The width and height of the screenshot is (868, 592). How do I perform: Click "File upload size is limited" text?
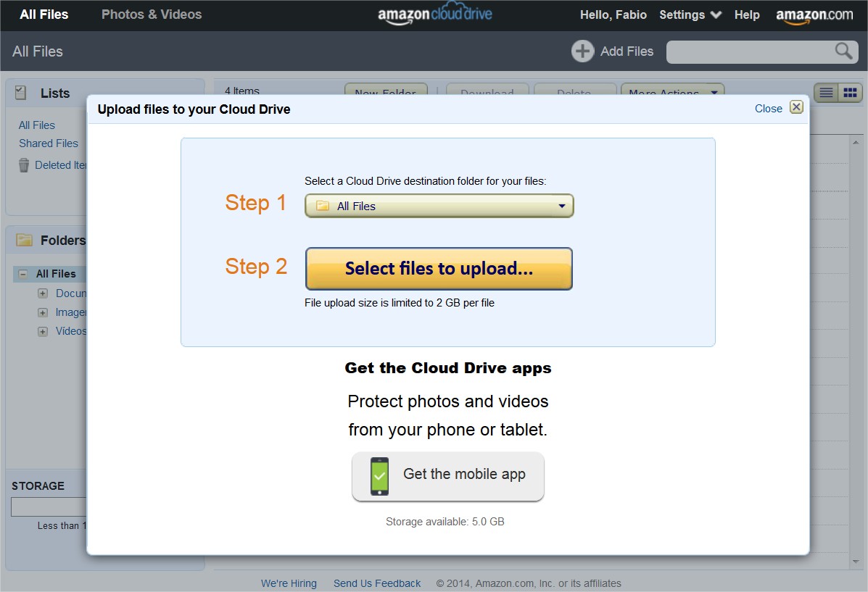[x=399, y=303]
